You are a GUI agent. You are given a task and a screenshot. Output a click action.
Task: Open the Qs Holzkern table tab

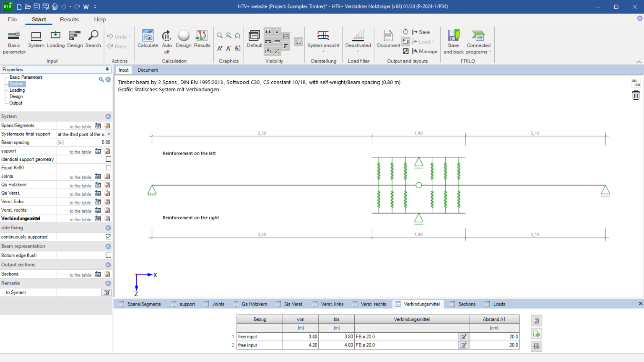[254, 304]
